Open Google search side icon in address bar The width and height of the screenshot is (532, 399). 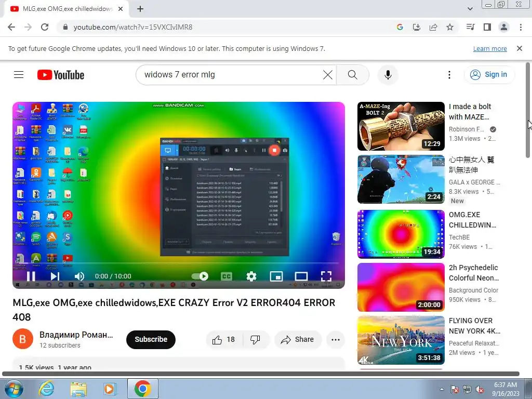(x=400, y=27)
